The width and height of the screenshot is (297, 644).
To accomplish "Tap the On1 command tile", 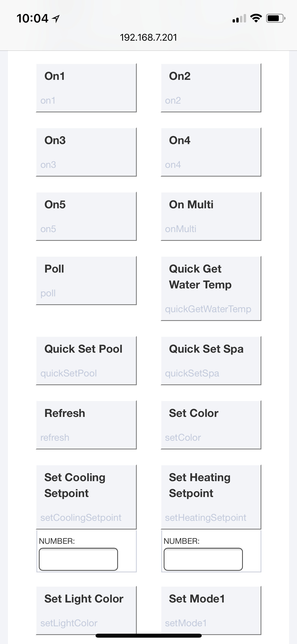I will pos(86,88).
